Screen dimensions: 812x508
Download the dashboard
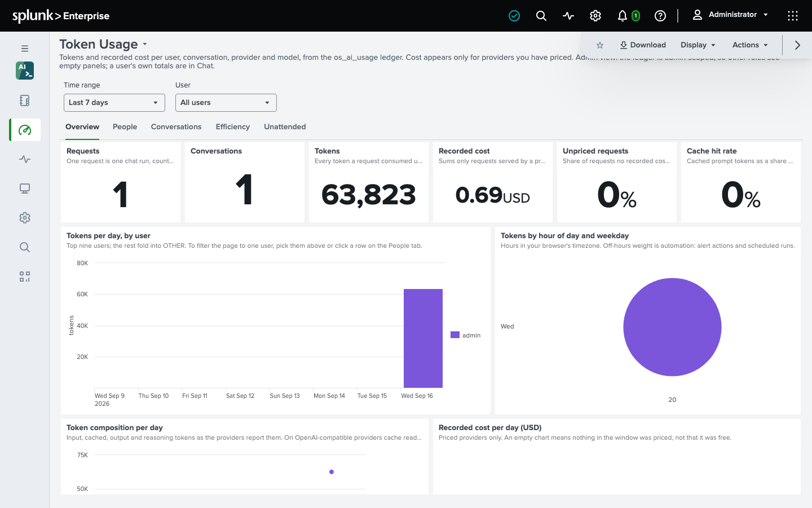click(643, 45)
